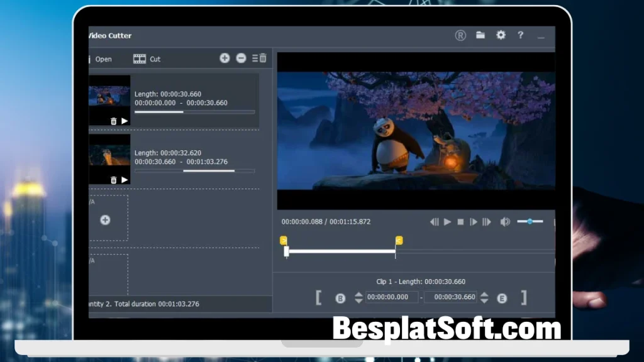Adjust the volume slider
Screen dimensions: 644x362
tap(530, 221)
